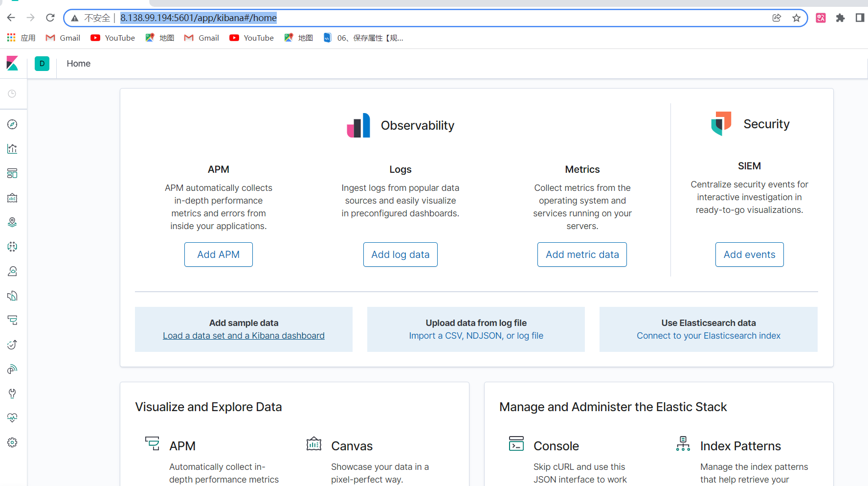
Task: Click the share page icon in address bar
Action: [777, 18]
